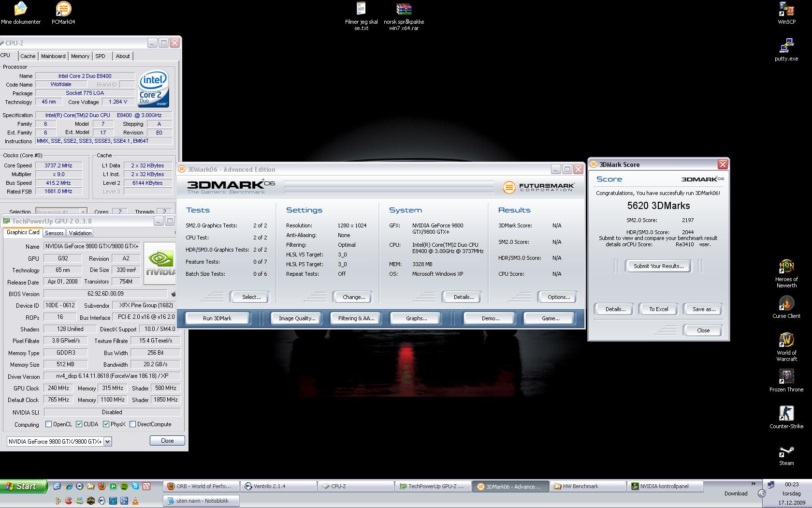Viewport: 812px width, 508px height.
Task: Toggle the CUDA checkbox in GPU-Z
Action: [79, 424]
